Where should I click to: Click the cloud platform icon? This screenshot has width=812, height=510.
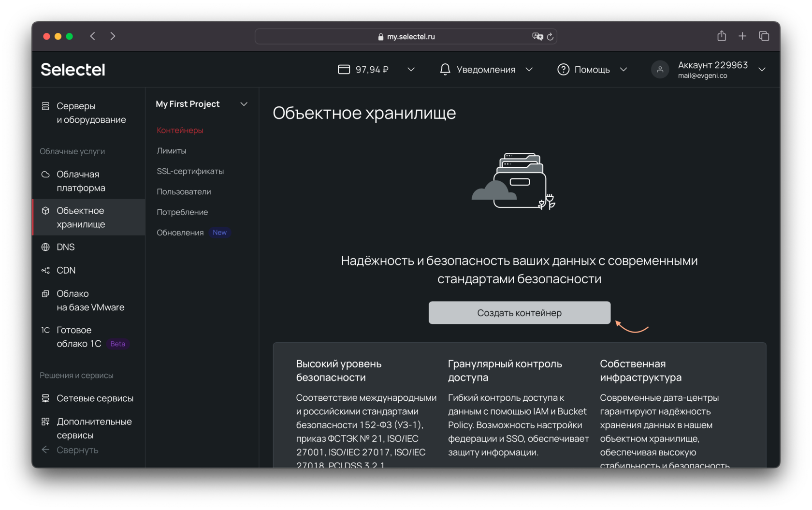coord(45,174)
